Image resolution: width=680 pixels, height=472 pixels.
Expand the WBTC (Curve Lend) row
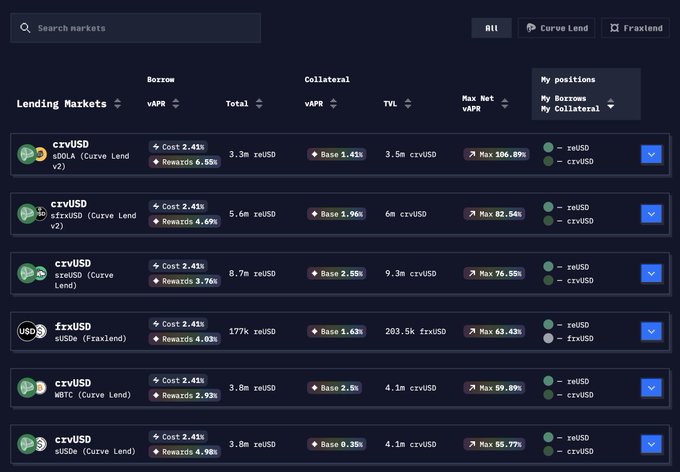point(651,388)
